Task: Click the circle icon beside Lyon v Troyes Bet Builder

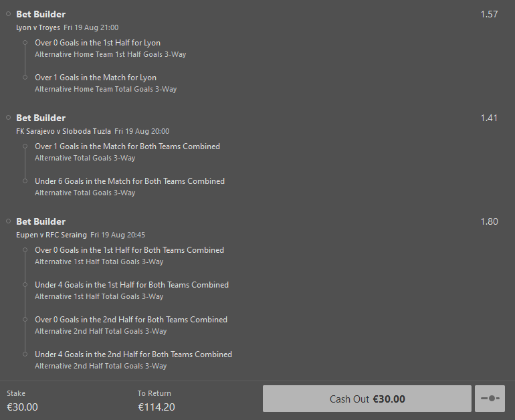Action: pos(9,14)
